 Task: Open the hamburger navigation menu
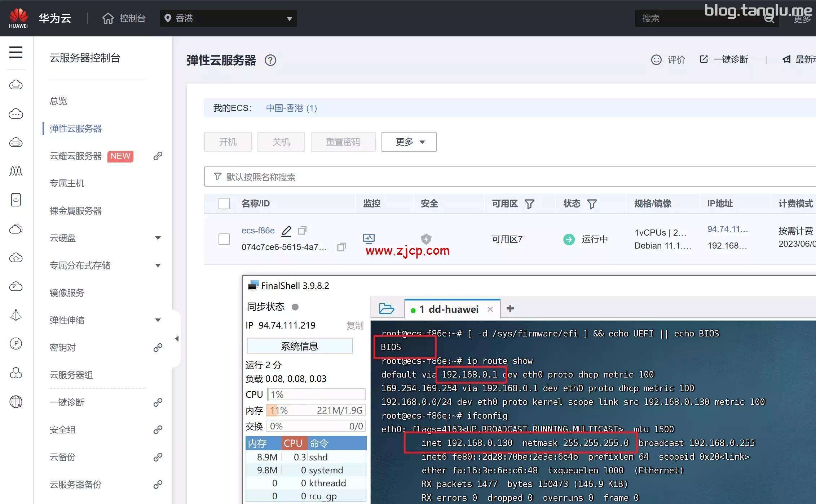[x=16, y=52]
